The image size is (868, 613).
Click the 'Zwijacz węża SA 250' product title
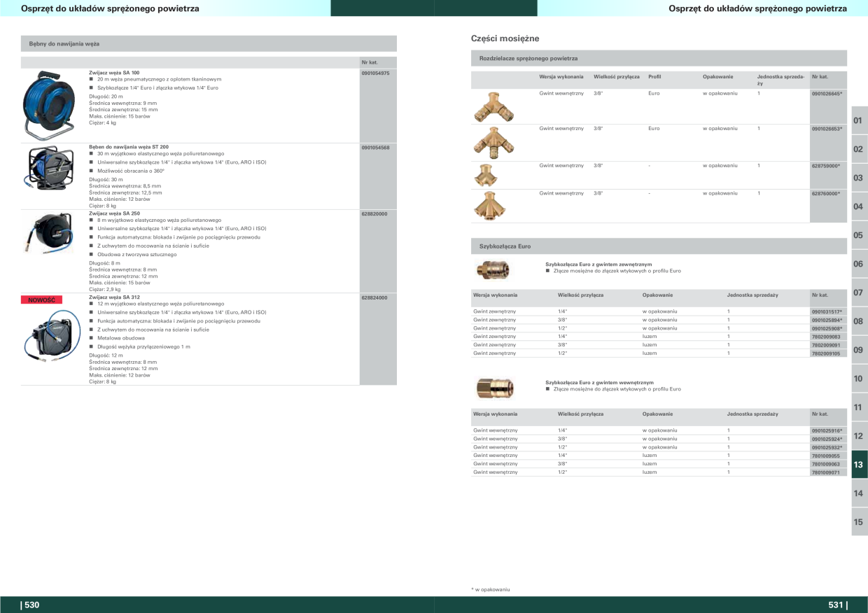point(114,213)
